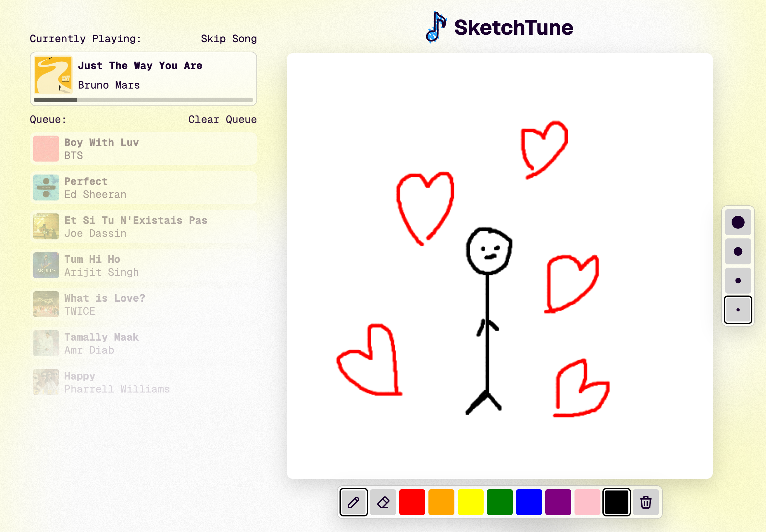Choose the third brush size dot

[738, 281]
